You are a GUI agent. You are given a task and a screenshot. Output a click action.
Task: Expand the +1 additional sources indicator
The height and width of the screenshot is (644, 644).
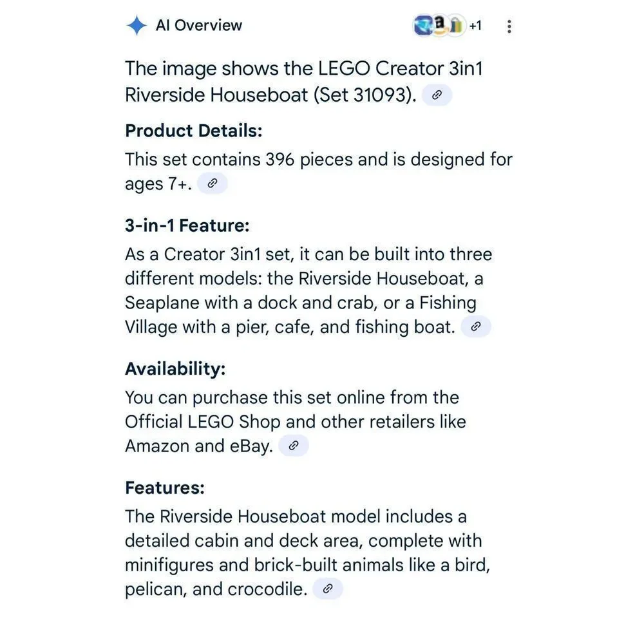click(475, 26)
